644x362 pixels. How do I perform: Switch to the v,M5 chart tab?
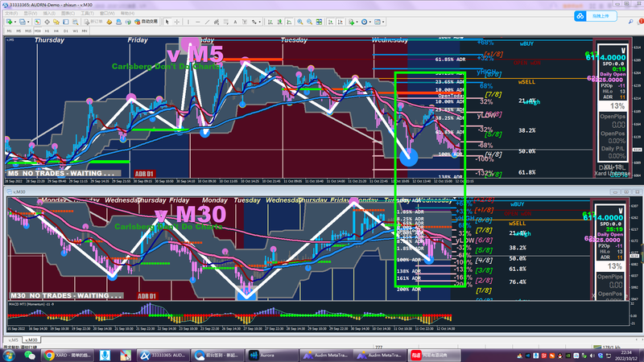coord(13,339)
